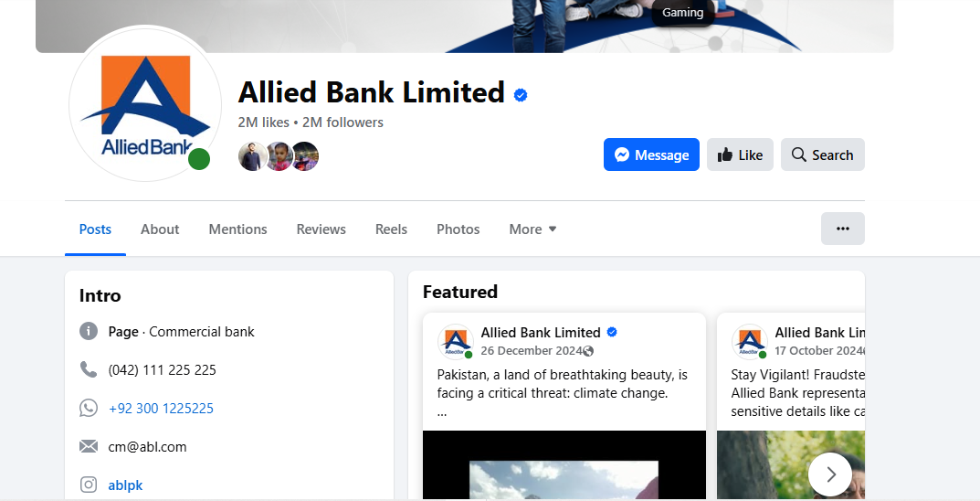The image size is (980, 501).
Task: Open the ablpk Instagram link
Action: click(125, 485)
